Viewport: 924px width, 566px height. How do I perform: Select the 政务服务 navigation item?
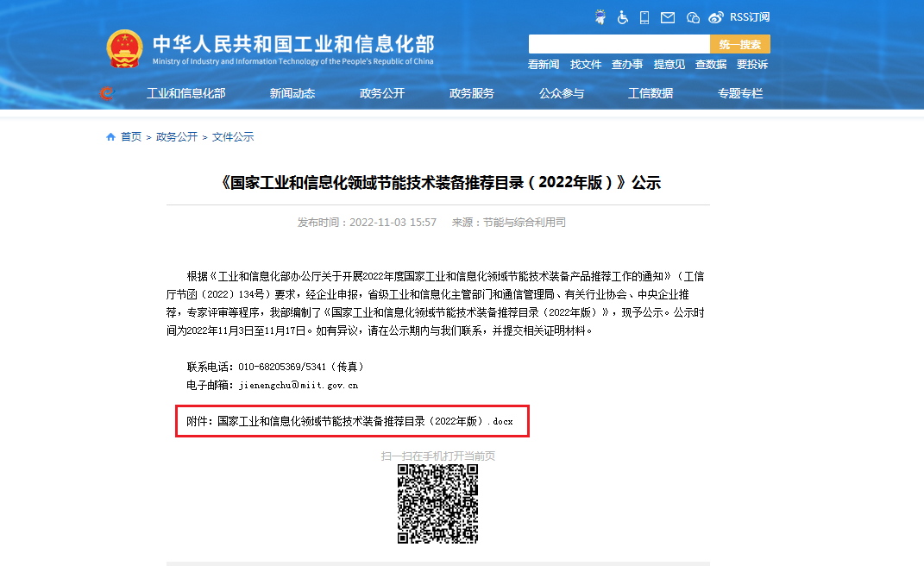click(472, 93)
